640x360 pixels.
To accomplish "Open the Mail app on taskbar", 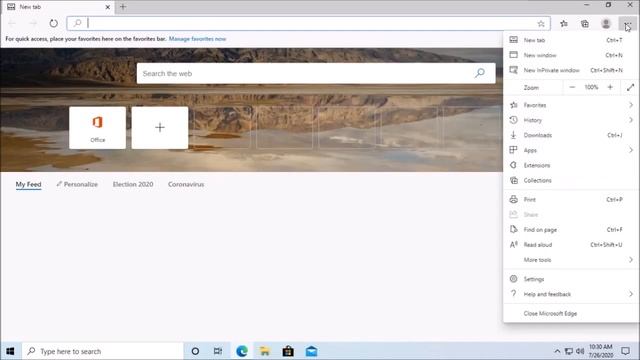I will (x=311, y=351).
